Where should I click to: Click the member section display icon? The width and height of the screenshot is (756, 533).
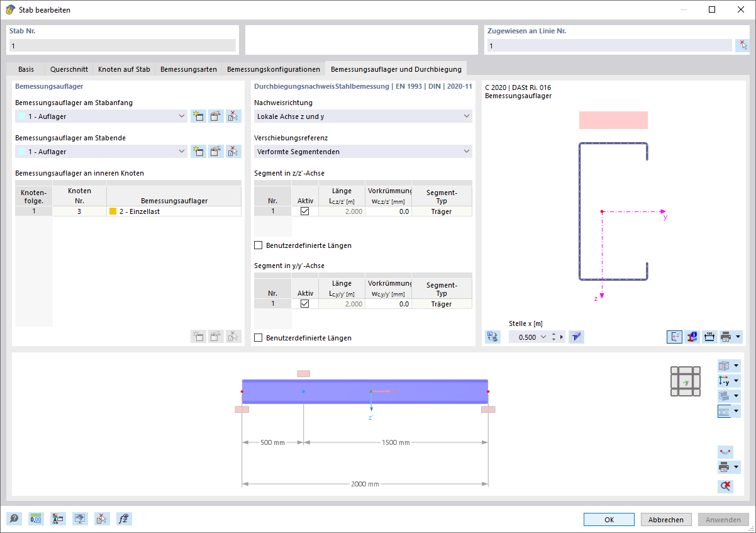[725, 411]
